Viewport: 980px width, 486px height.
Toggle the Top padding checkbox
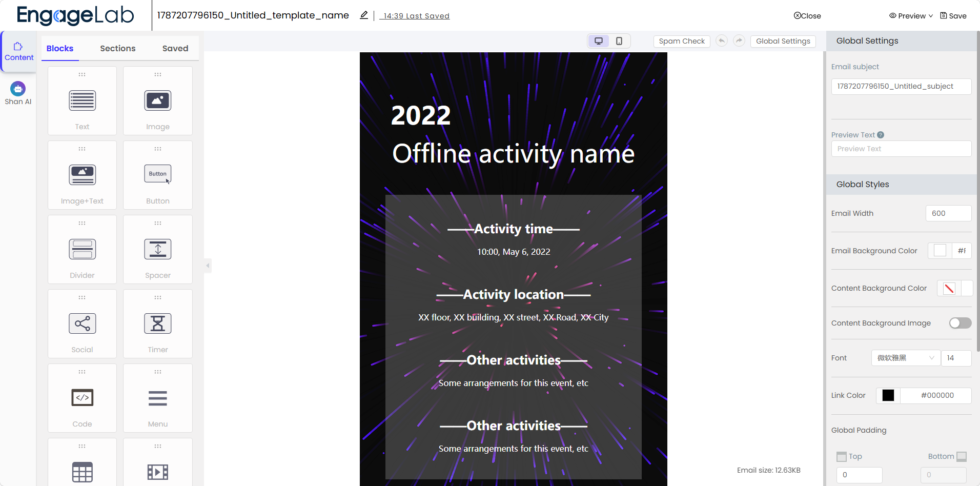pos(842,457)
